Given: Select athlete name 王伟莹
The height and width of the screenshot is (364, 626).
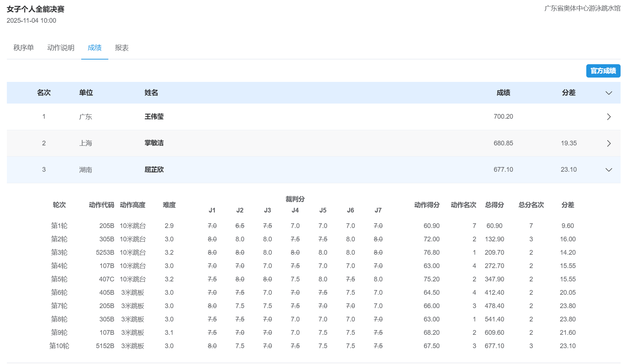Looking at the screenshot, I should 153,117.
